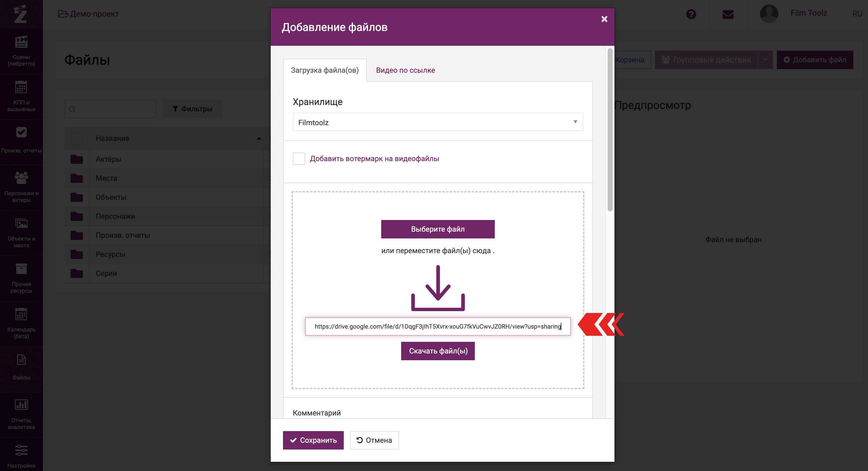Open Настройки in the sidebar

[21, 455]
